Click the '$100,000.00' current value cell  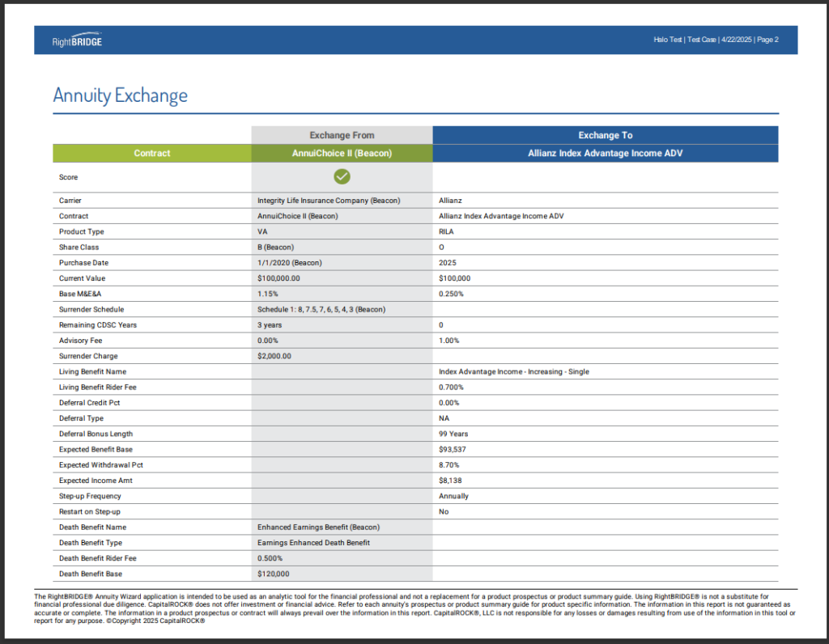[x=278, y=278]
